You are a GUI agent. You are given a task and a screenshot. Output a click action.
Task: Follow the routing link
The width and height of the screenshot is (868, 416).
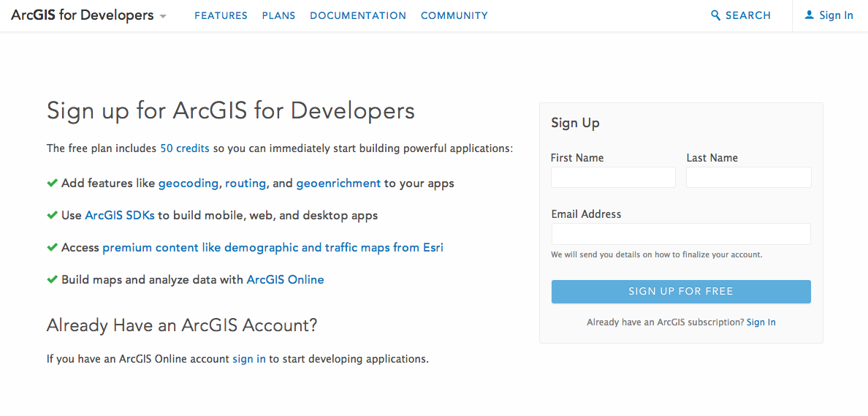click(x=245, y=184)
